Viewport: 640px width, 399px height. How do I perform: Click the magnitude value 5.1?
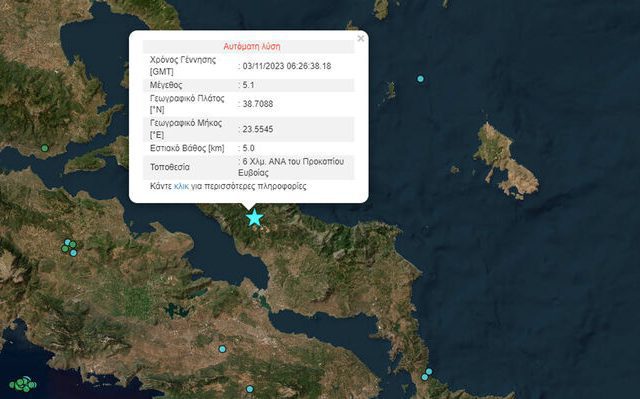248,85
